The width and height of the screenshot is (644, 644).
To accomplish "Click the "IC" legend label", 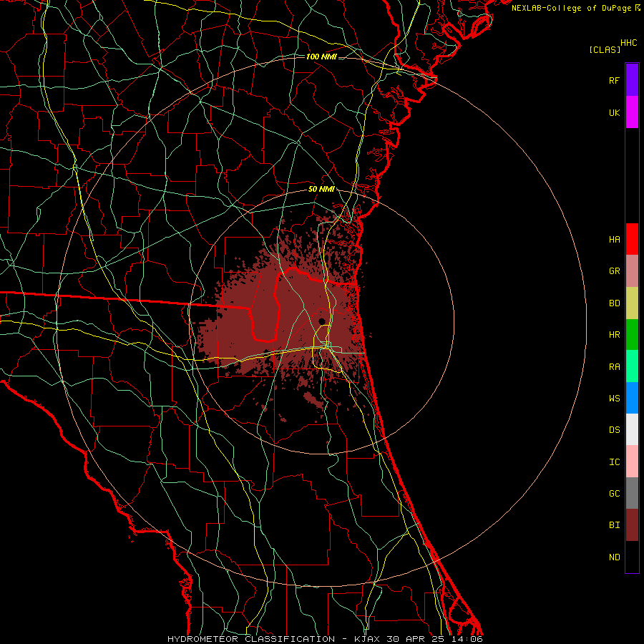I will 614,462.
